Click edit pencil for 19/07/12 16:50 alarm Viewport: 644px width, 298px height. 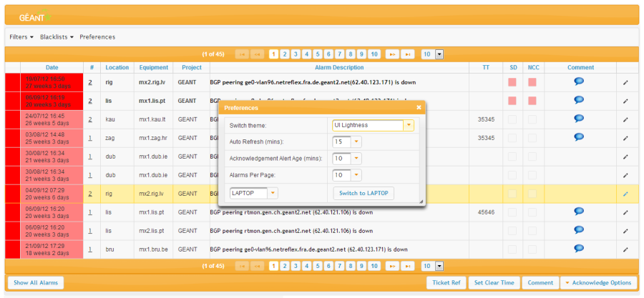(625, 82)
